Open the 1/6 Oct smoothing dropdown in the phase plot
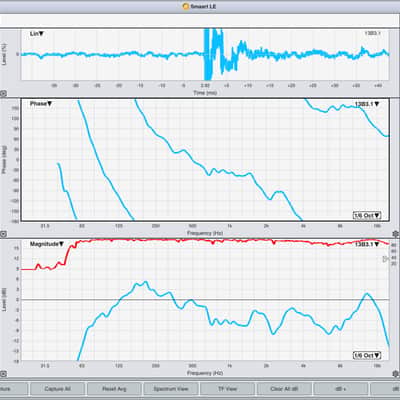 pyautogui.click(x=367, y=215)
